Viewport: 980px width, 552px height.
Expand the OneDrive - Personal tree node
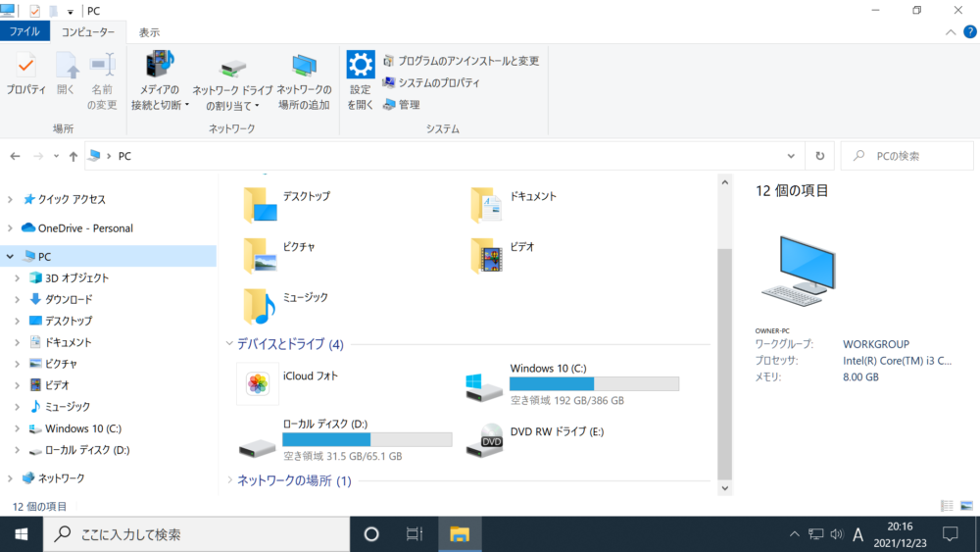tap(10, 228)
